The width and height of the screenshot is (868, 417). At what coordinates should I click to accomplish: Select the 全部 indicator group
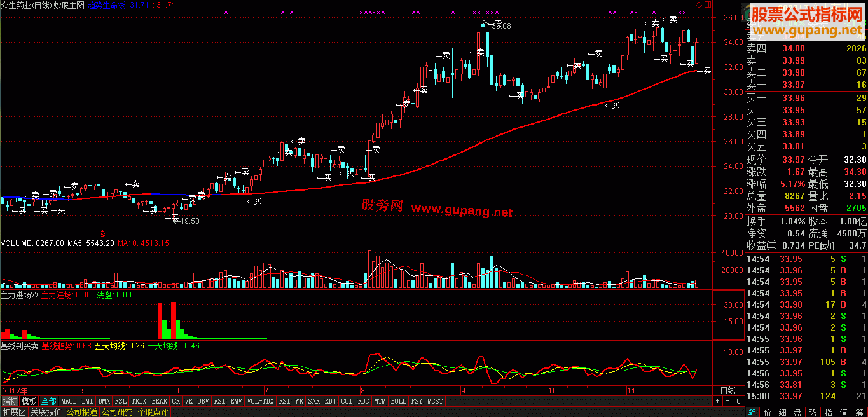click(x=48, y=401)
